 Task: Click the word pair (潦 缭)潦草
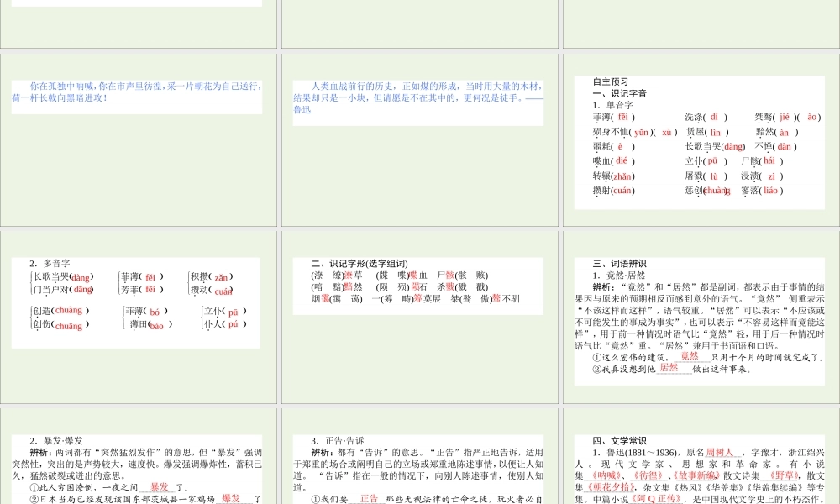337,276
